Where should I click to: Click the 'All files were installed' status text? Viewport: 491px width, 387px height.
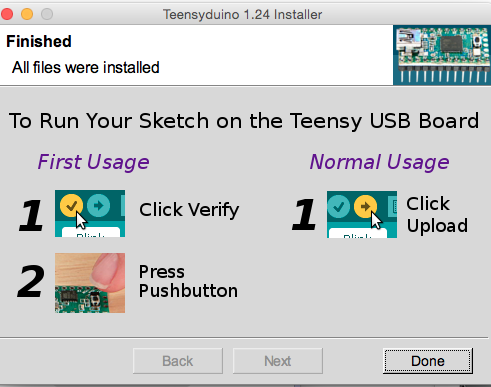point(86,68)
